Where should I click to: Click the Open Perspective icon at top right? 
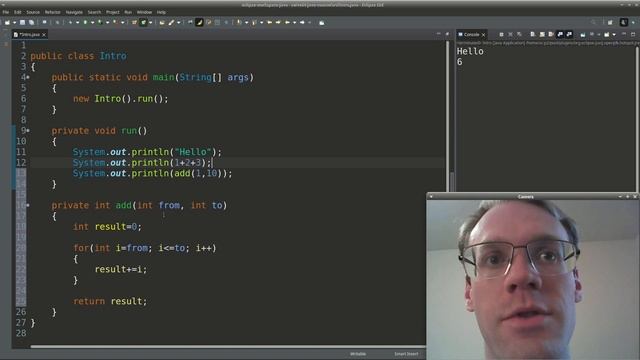click(610, 22)
